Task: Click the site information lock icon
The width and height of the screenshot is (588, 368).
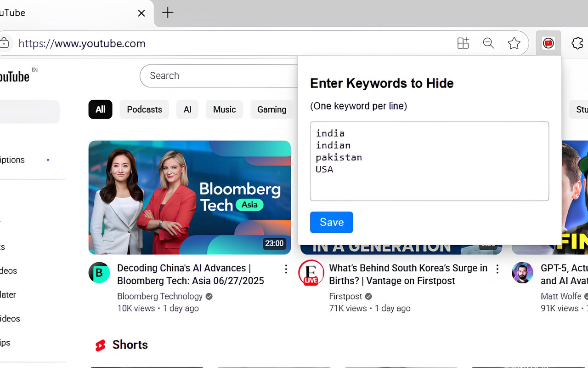Action: coord(4,43)
